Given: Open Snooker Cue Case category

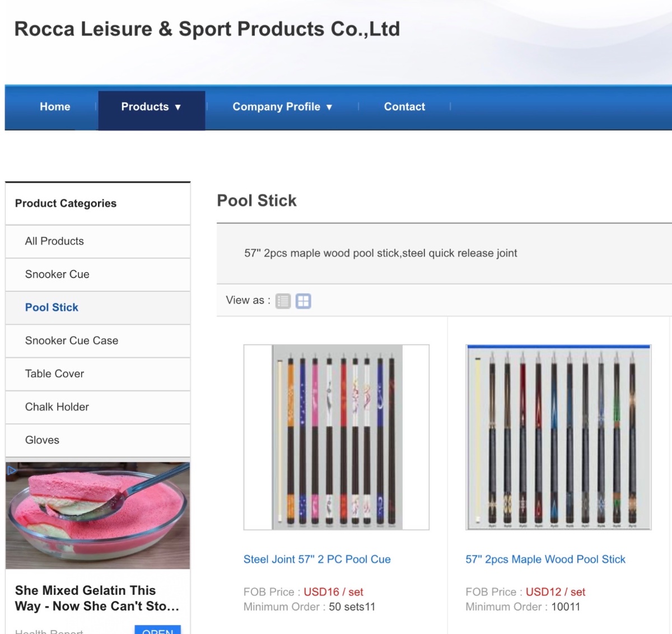Looking at the screenshot, I should click(x=72, y=341).
